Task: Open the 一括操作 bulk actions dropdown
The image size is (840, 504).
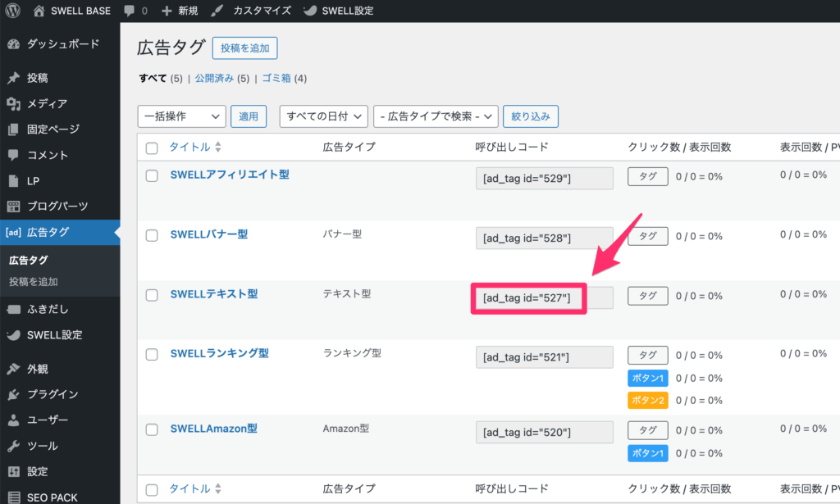Action: [181, 116]
